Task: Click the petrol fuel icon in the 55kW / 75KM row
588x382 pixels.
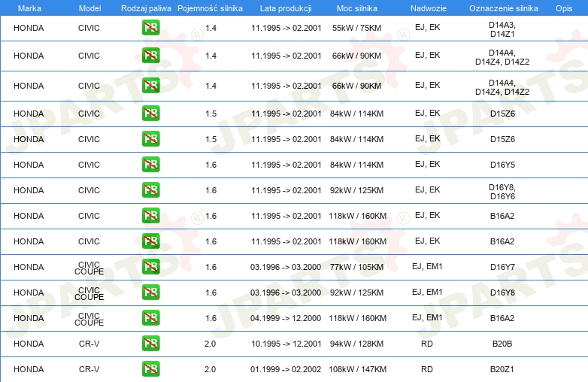Action: (150, 28)
